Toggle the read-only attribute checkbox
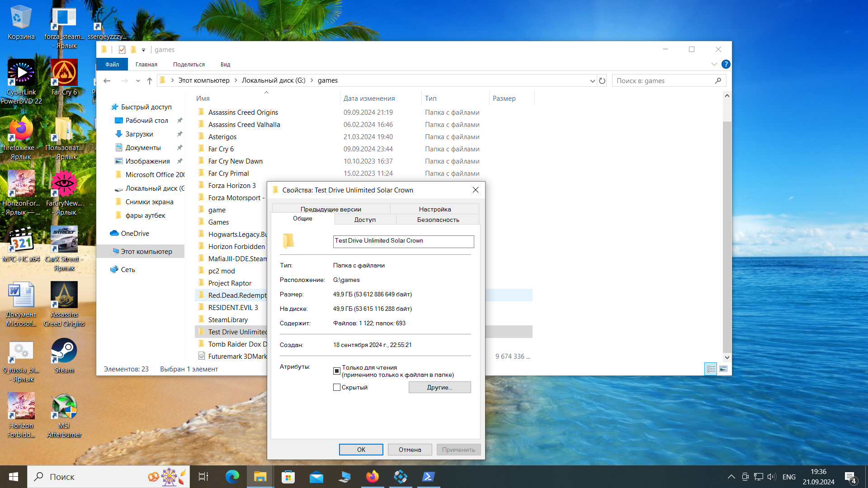This screenshot has height=488, width=868. (337, 371)
